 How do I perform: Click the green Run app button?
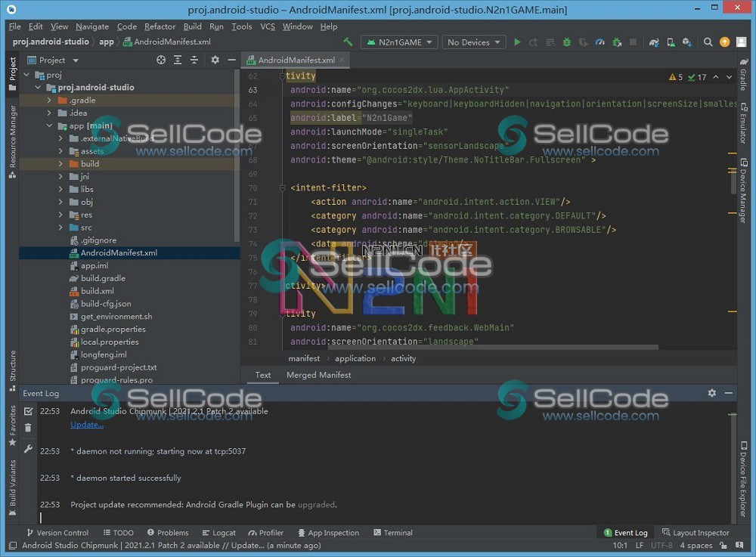[x=517, y=42]
